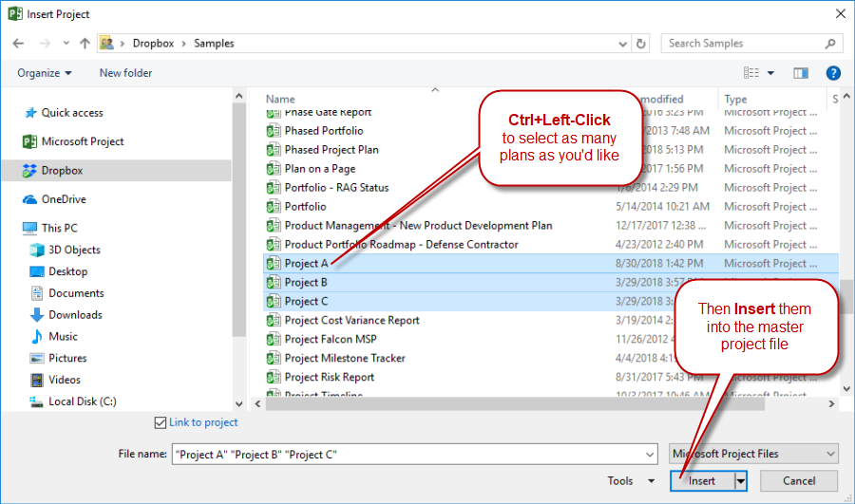Open the Insert button dropdown arrow
The width and height of the screenshot is (855, 504).
click(x=740, y=481)
